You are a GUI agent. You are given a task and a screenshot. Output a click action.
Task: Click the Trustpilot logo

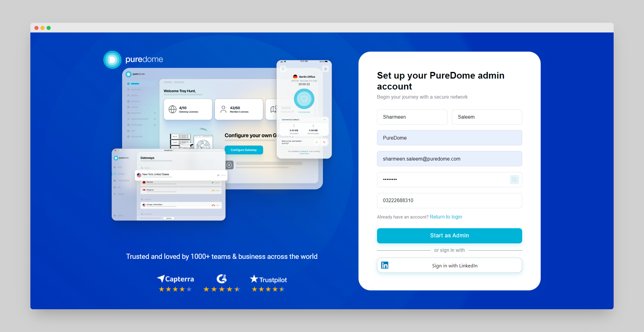(268, 279)
